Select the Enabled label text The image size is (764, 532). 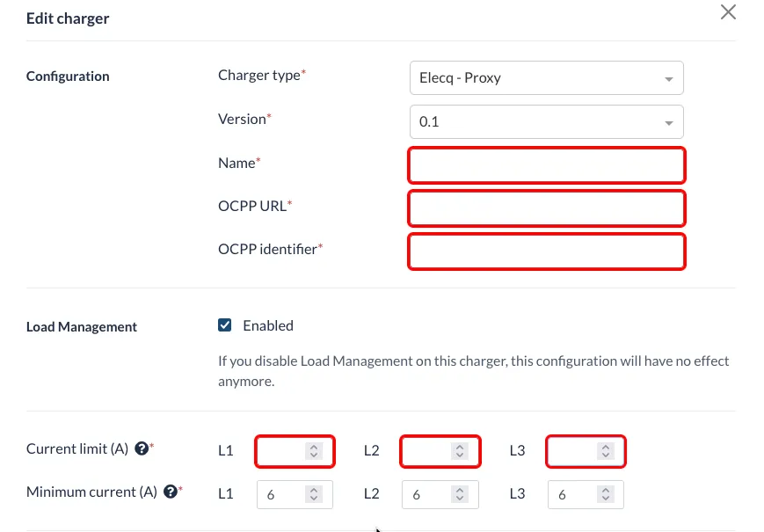click(268, 325)
